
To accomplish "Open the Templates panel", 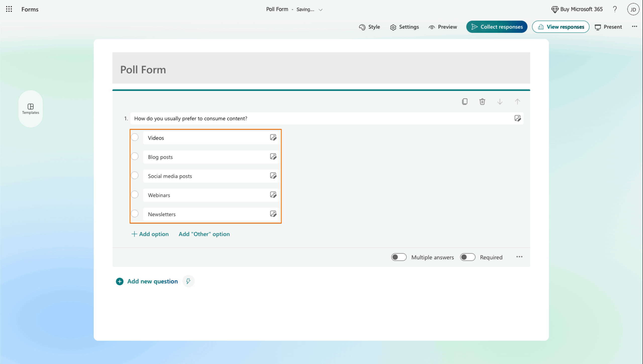I will pyautogui.click(x=30, y=109).
